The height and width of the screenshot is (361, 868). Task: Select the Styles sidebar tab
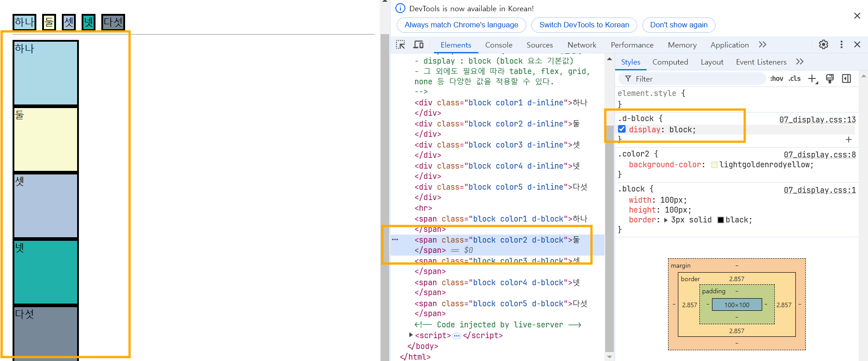coord(630,62)
